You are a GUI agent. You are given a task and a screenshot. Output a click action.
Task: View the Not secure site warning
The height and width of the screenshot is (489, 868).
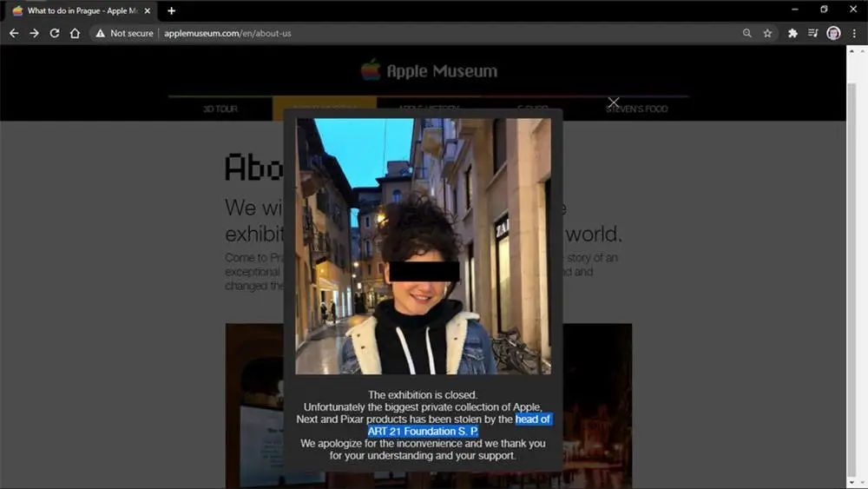click(124, 33)
